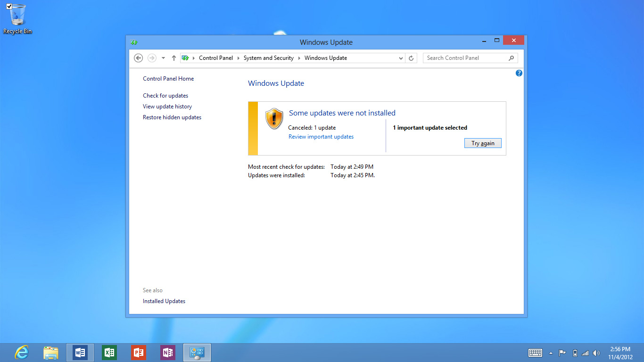The height and width of the screenshot is (362, 644).
Task: Open address bar history dropdown
Action: tap(401, 58)
